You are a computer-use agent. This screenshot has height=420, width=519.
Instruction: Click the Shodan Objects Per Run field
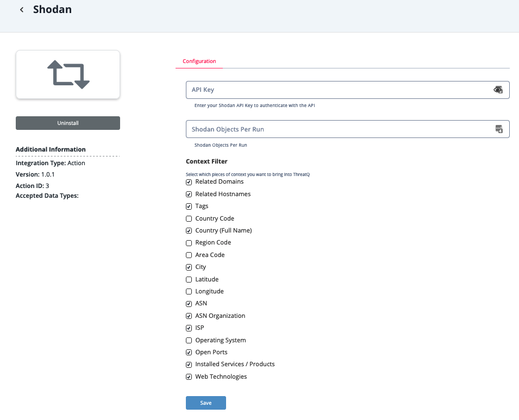(x=348, y=129)
